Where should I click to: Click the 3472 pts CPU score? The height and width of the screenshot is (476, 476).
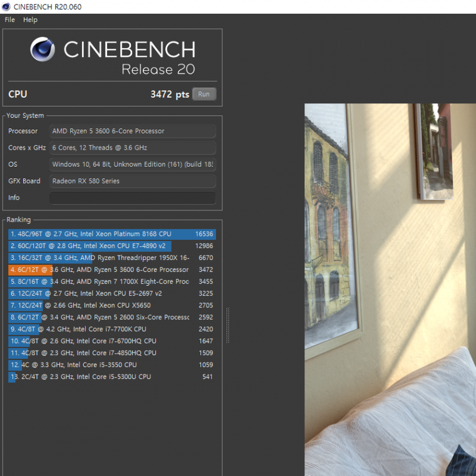pos(170,94)
